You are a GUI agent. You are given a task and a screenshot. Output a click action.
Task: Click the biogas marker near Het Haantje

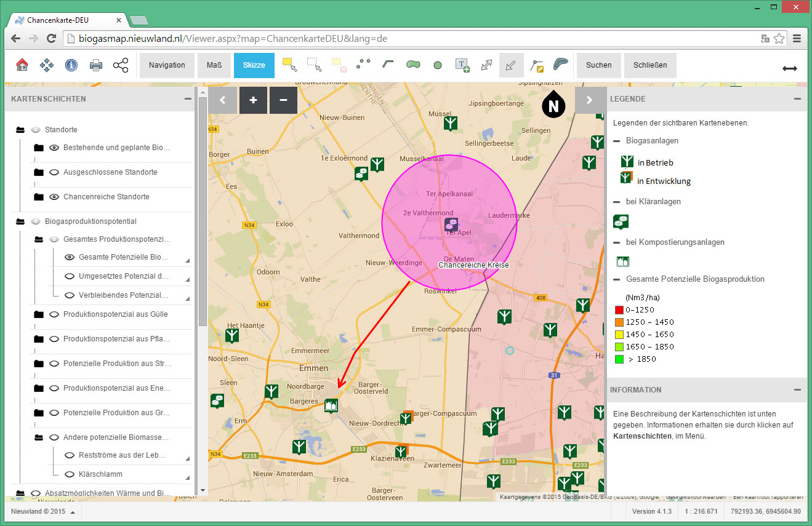coord(232,336)
